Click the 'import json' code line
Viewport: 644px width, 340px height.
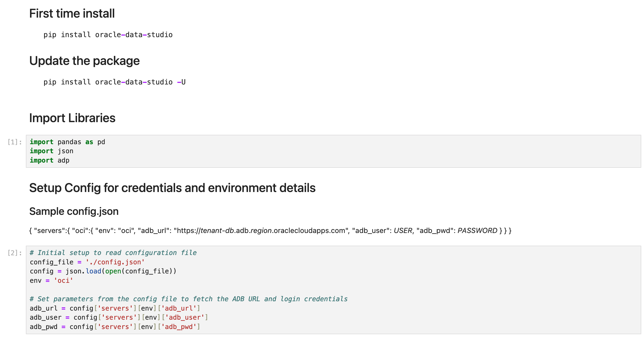point(51,151)
